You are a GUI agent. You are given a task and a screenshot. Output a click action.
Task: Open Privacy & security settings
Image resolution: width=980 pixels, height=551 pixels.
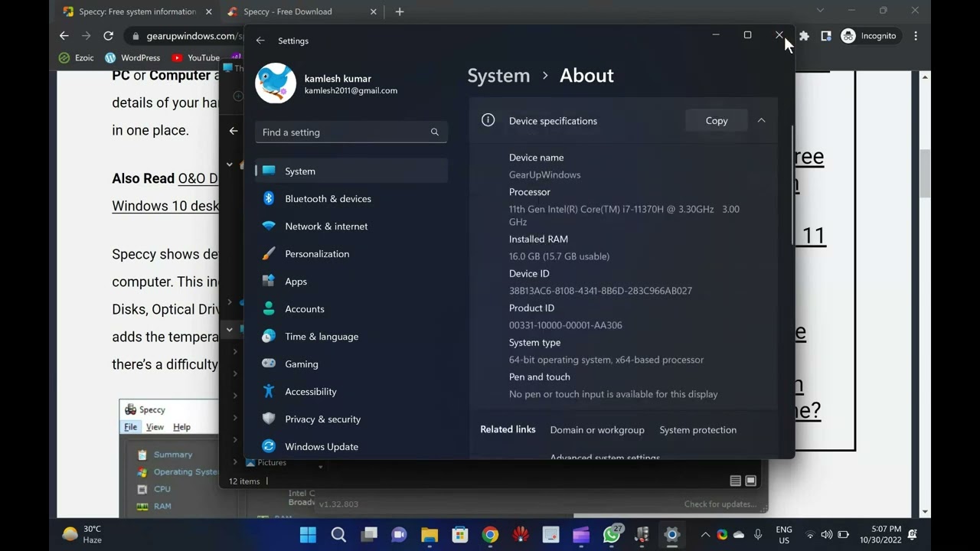pos(351,419)
